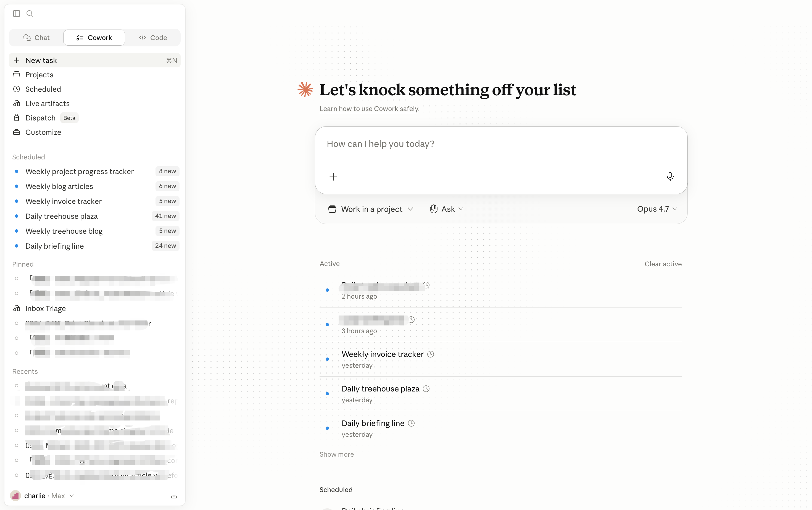Click clock icon beside Weekly invoice tracker
Screen dimensions: 812x510
click(431, 354)
